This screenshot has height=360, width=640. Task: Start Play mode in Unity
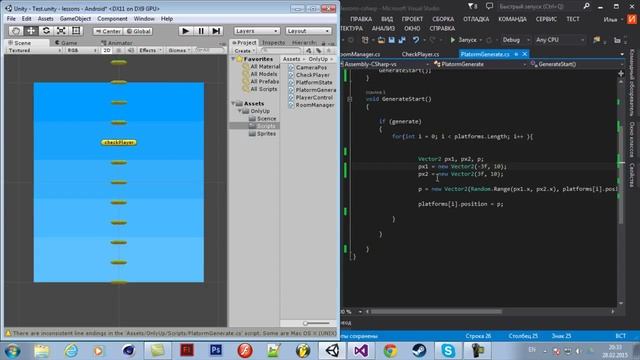coord(185,31)
